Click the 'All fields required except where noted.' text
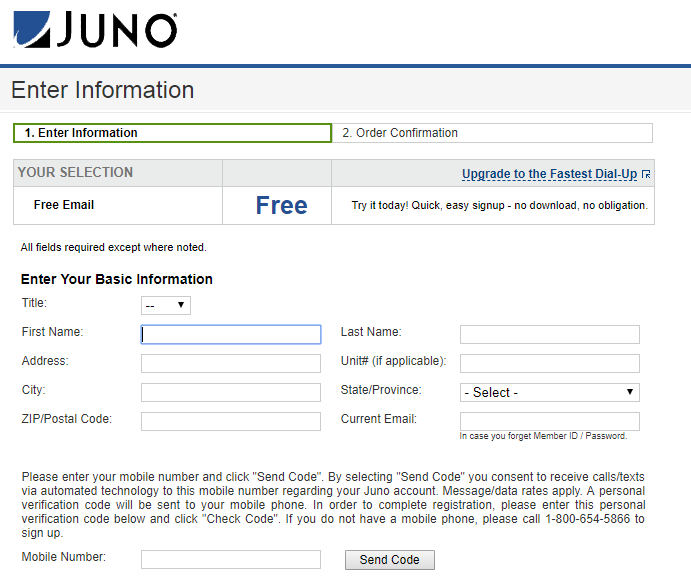Screen dimensions: 691x577 coord(114,247)
